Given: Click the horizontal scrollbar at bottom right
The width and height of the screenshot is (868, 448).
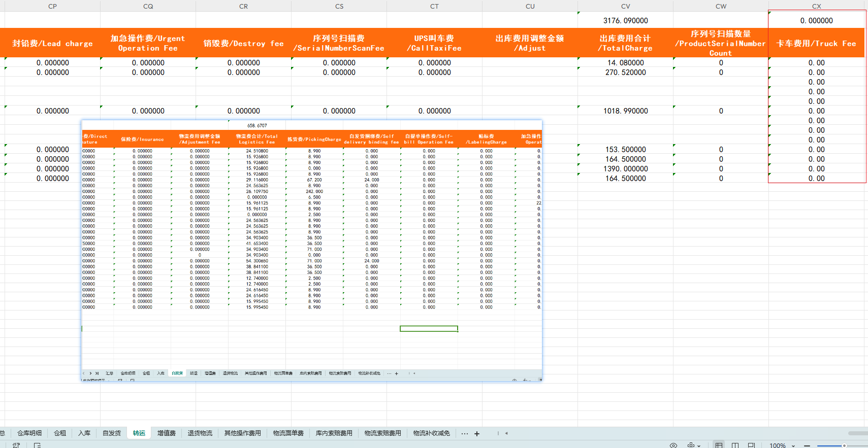Looking at the screenshot, I should click(x=858, y=433).
